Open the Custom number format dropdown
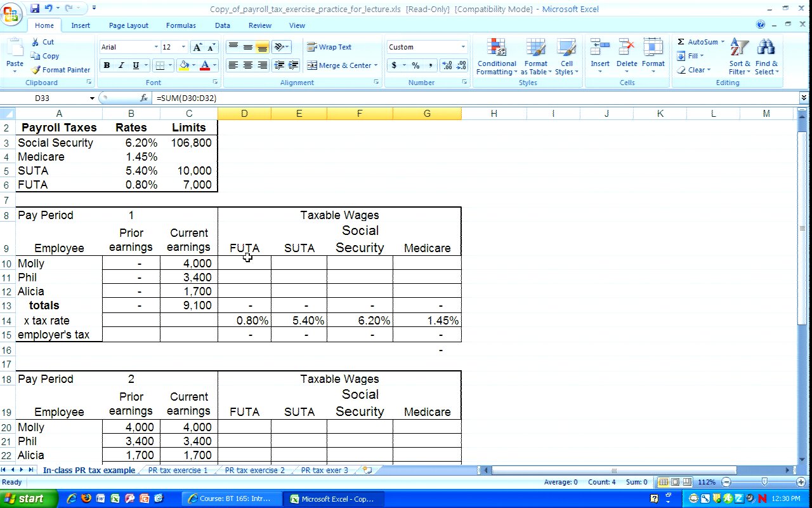The height and width of the screenshot is (508, 812). (463, 47)
